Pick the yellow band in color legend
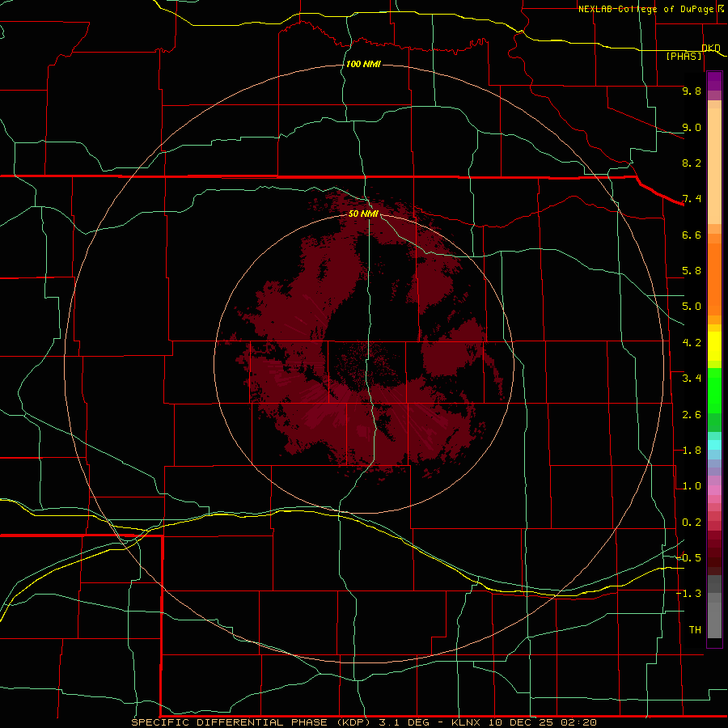Image resolution: width=728 pixels, height=728 pixels. (x=714, y=346)
